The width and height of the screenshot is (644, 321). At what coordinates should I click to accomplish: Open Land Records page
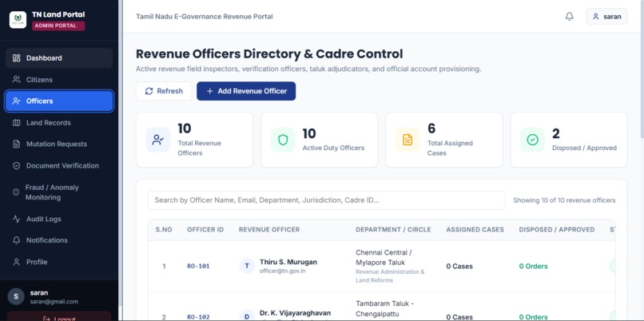click(x=59, y=123)
